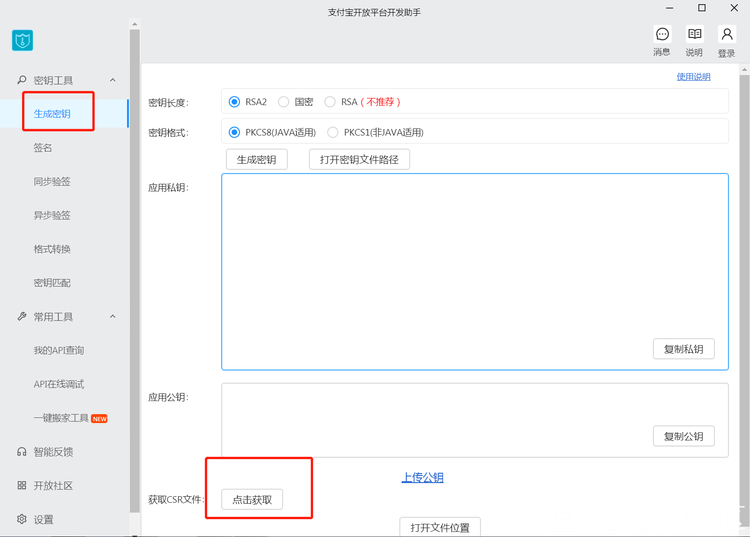Maximize the 支付宝开放平台开发助手 window
The width and height of the screenshot is (750, 537).
702,8
